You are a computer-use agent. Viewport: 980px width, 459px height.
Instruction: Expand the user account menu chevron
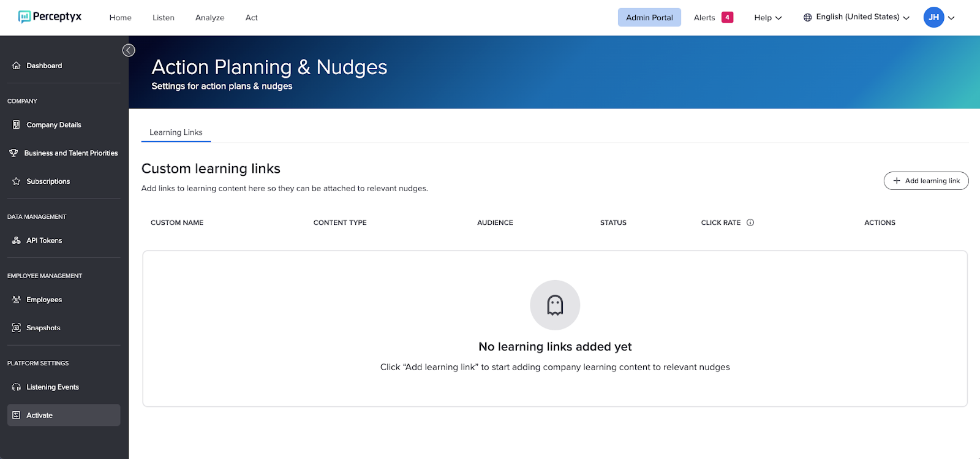tap(951, 18)
